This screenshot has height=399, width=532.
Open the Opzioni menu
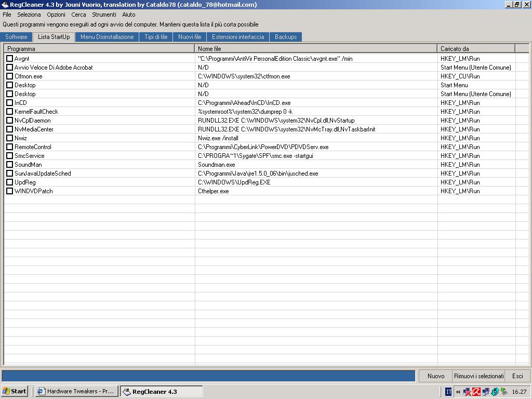pos(56,15)
